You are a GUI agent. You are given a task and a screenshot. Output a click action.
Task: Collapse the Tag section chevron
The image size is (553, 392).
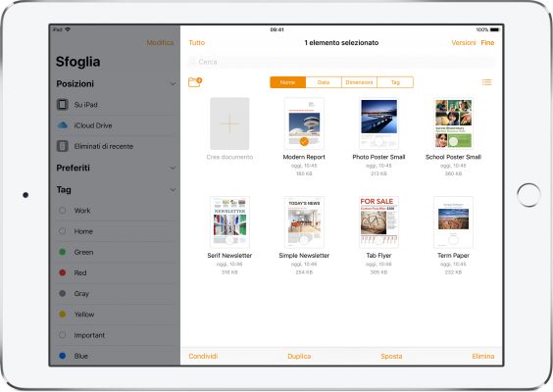(x=173, y=190)
